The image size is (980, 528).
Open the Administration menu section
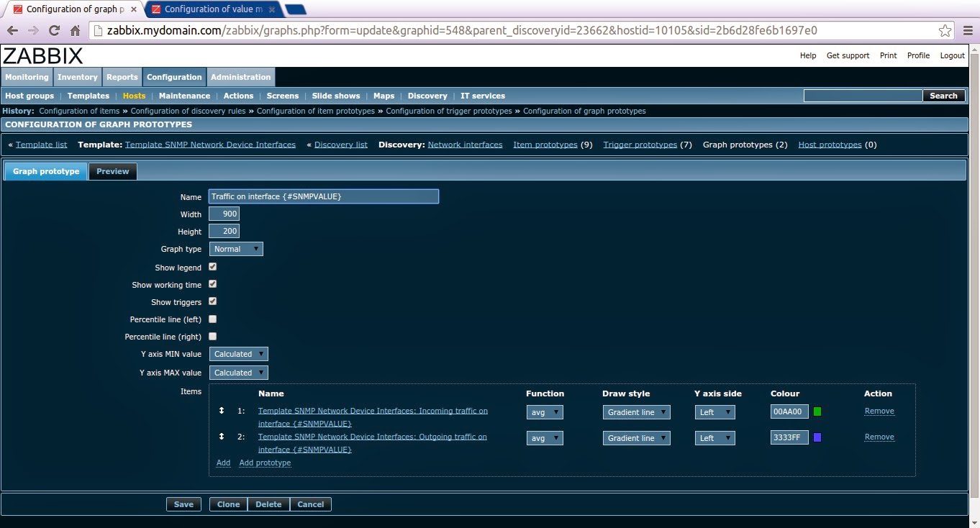240,76
